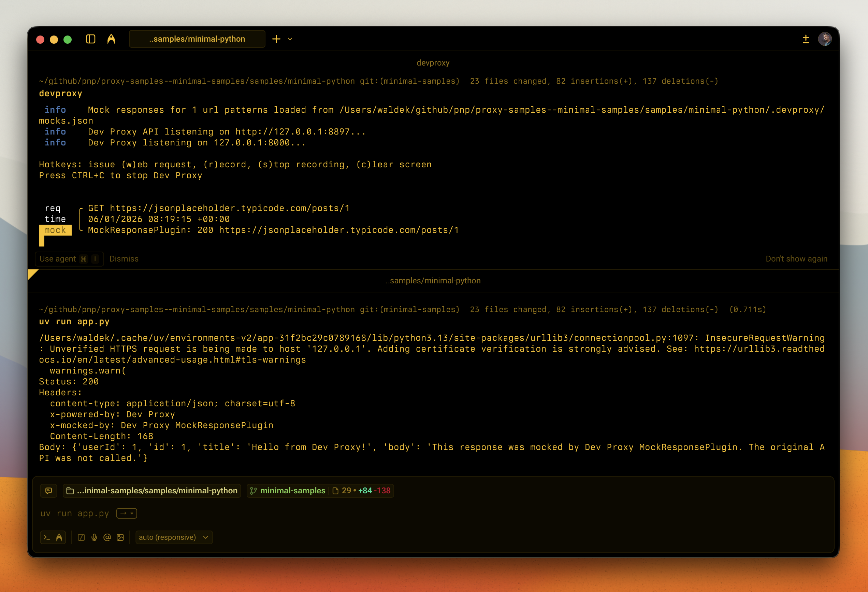Screen dimensions: 868x592
Task: Click the toggle sidebar panel icon in title bar
Action: click(90, 39)
